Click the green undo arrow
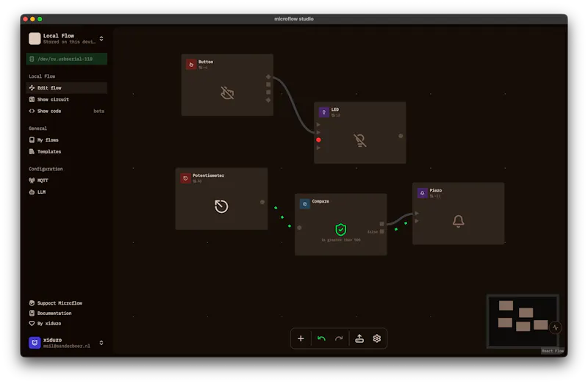This screenshot has height=384, width=588. [321, 338]
